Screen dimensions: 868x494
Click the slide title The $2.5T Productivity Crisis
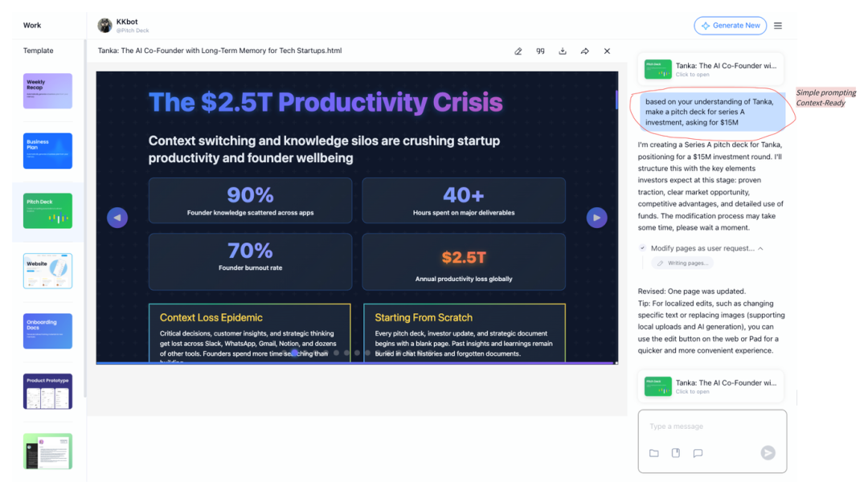pyautogui.click(x=325, y=102)
